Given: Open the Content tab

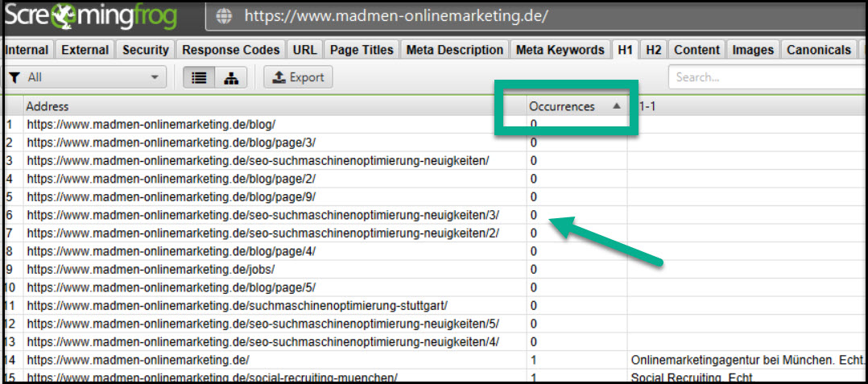Looking at the screenshot, I should pos(697,50).
